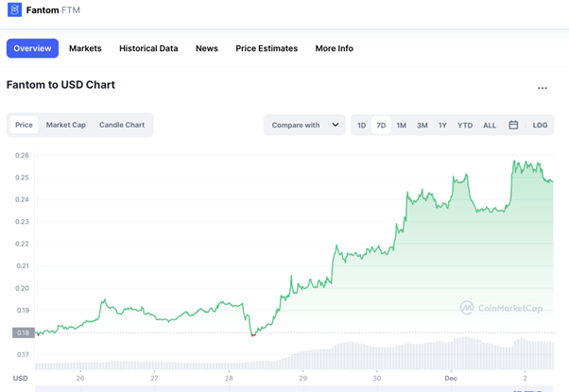Open the chart options ellipsis menu
569x392 pixels.
pyautogui.click(x=543, y=88)
